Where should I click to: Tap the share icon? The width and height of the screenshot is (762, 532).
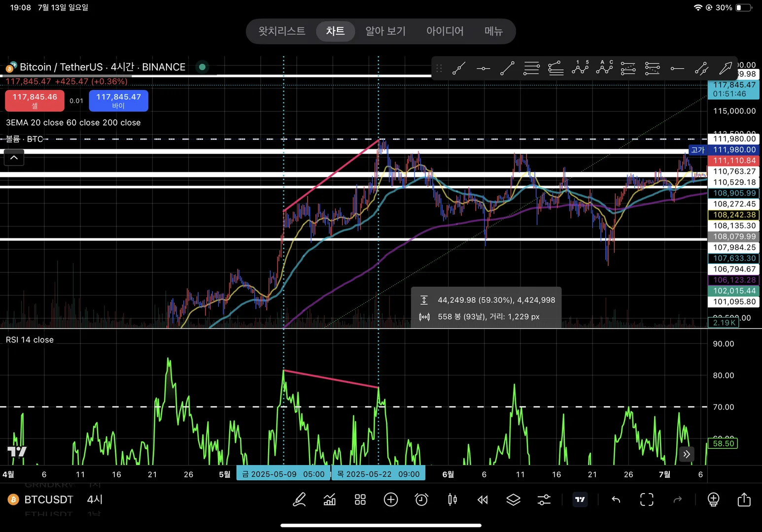pyautogui.click(x=744, y=499)
